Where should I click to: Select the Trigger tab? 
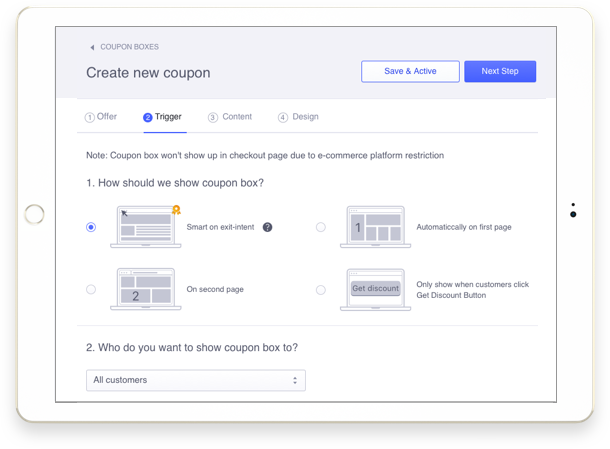162,117
